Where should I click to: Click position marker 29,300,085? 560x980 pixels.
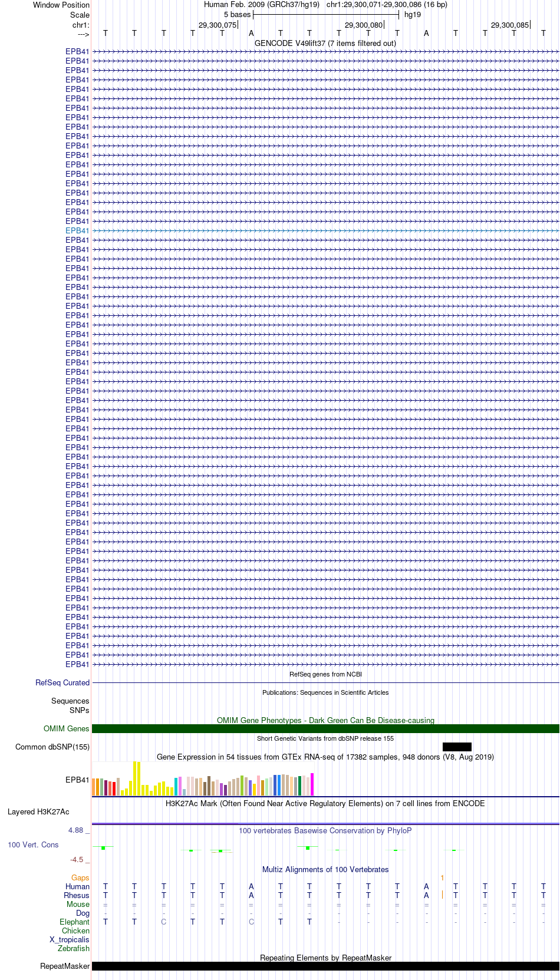(x=510, y=25)
